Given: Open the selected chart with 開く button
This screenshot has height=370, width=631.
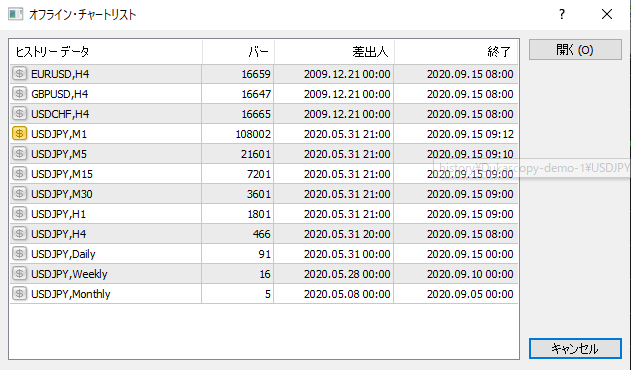Looking at the screenshot, I should [575, 50].
